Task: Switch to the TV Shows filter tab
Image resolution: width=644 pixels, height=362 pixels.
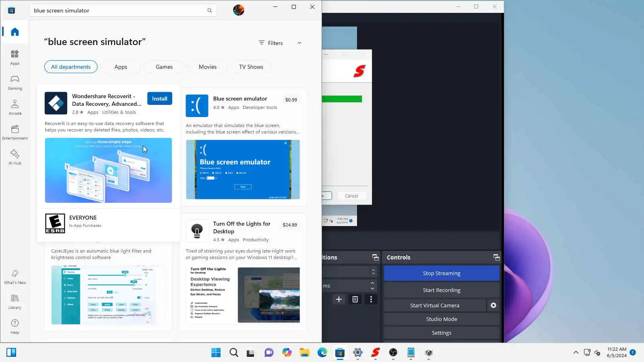Action: [251, 67]
